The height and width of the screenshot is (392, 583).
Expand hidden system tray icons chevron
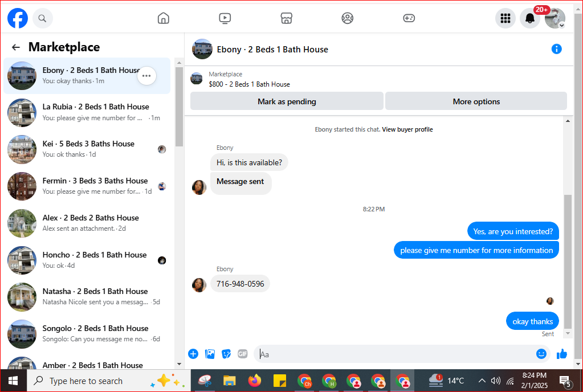[x=482, y=381]
